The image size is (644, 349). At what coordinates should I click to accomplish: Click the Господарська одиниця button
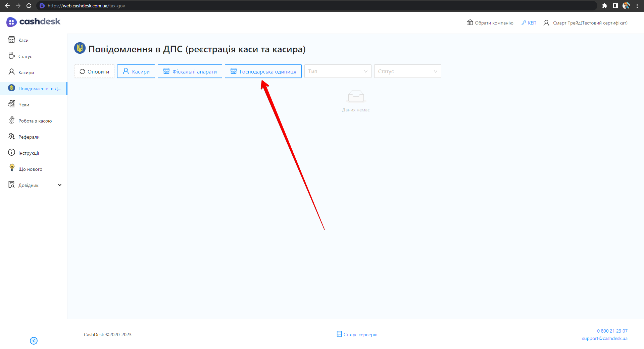[263, 71]
